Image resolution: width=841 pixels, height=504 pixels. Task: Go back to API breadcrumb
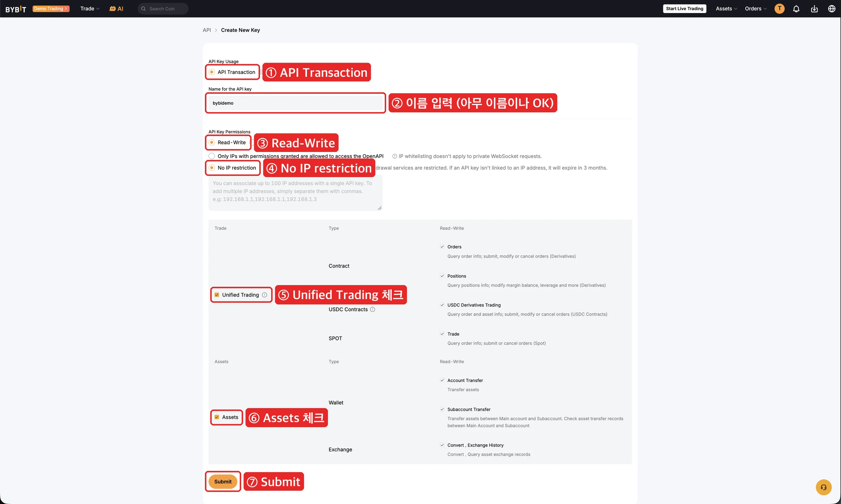(x=207, y=30)
